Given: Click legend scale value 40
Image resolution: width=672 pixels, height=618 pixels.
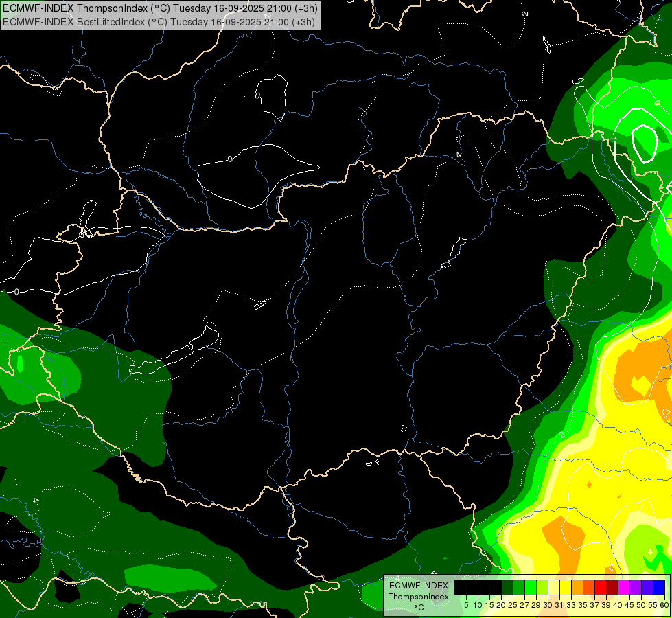Looking at the screenshot, I should click(618, 605).
